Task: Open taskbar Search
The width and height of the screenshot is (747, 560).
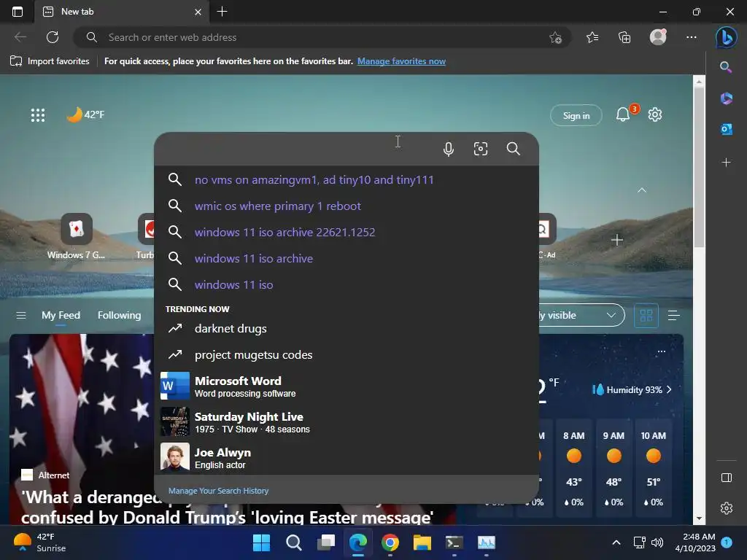Action: coord(293,542)
